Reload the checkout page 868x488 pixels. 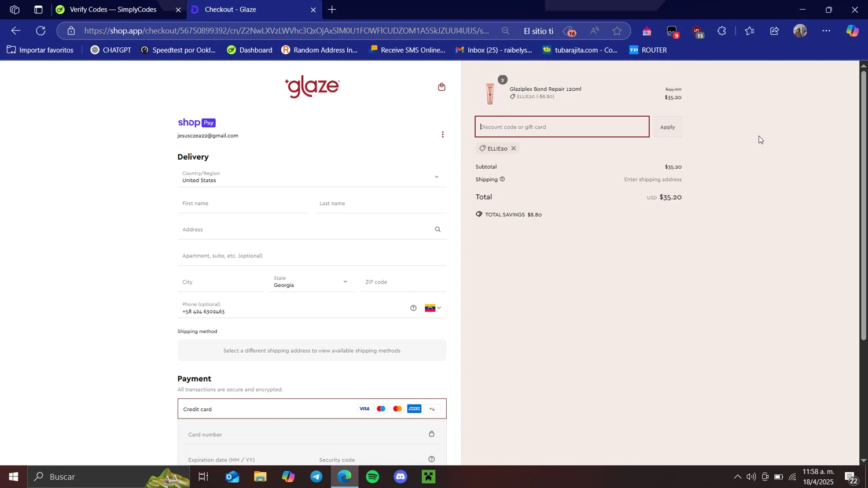point(41,31)
